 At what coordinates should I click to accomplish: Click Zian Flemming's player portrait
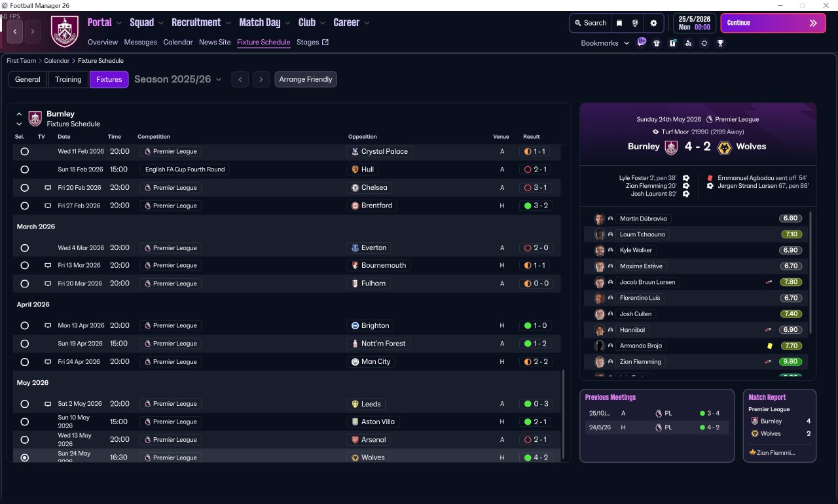pos(599,362)
